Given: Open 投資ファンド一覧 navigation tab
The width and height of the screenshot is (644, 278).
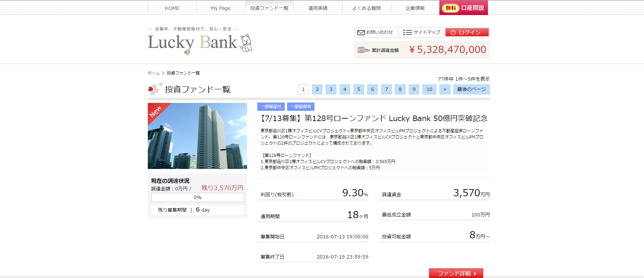Looking at the screenshot, I should [269, 8].
